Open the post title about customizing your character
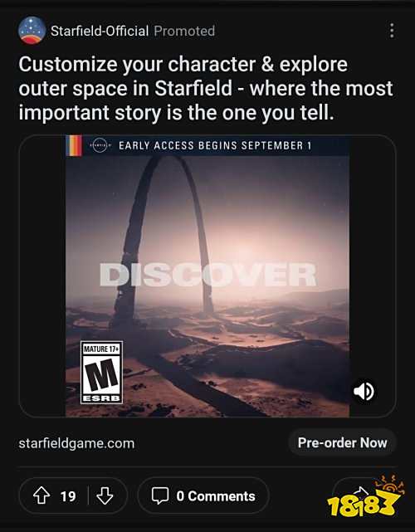415x532 pixels. 206,88
